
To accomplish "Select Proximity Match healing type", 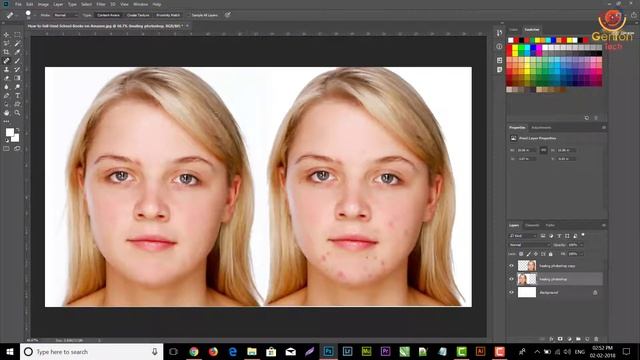I will (x=168, y=15).
